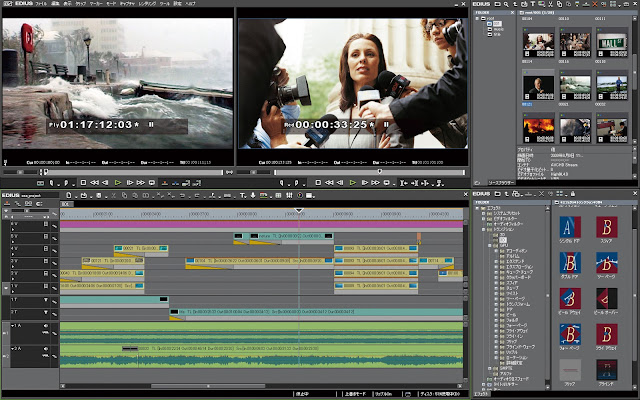Open the audio mixer icon

(289, 196)
